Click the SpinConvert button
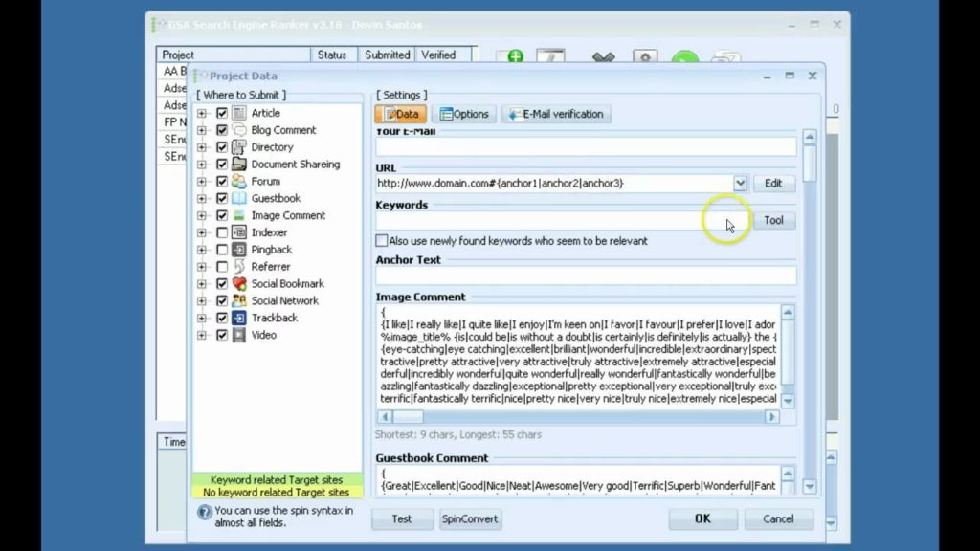 (x=470, y=519)
